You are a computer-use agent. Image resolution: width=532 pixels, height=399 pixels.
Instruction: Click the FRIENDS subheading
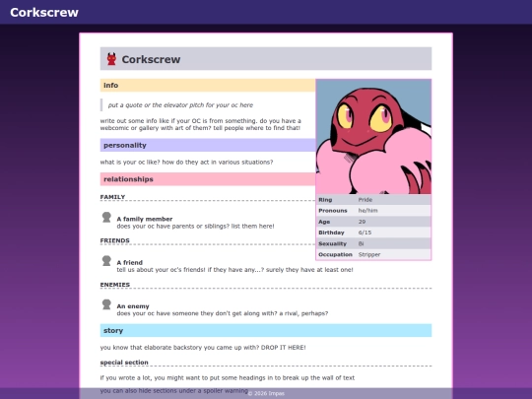(114, 240)
